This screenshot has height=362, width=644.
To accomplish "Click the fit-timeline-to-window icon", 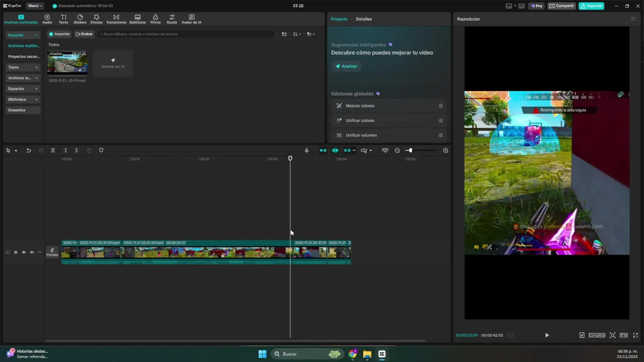I will (385, 150).
